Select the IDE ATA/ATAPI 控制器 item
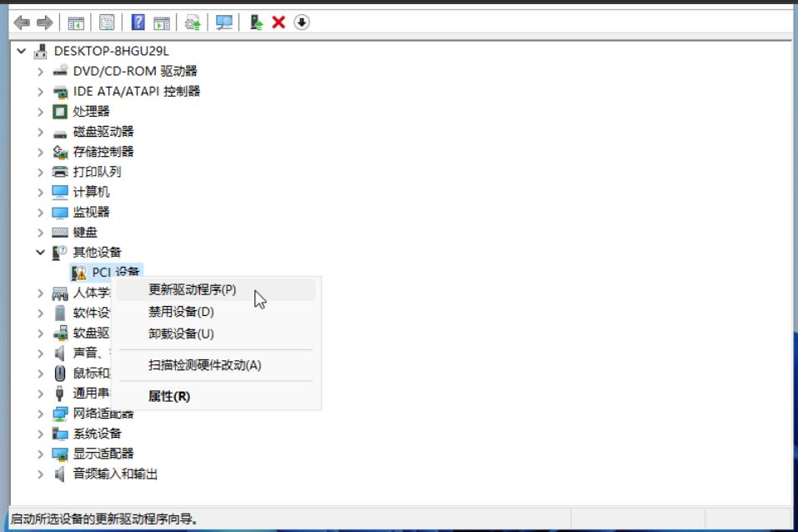The image size is (798, 532). 136,91
